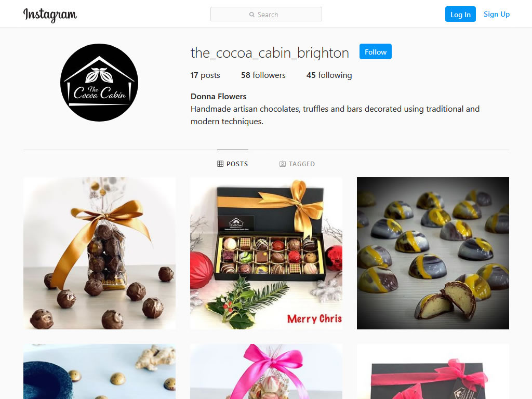View the 58 followers list
This screenshot has height=399, width=532.
click(x=263, y=75)
